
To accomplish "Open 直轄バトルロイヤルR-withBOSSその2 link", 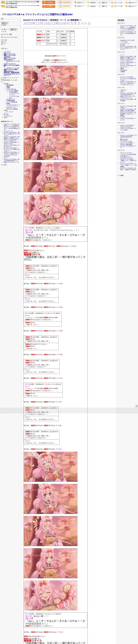I will click(10, 59).
